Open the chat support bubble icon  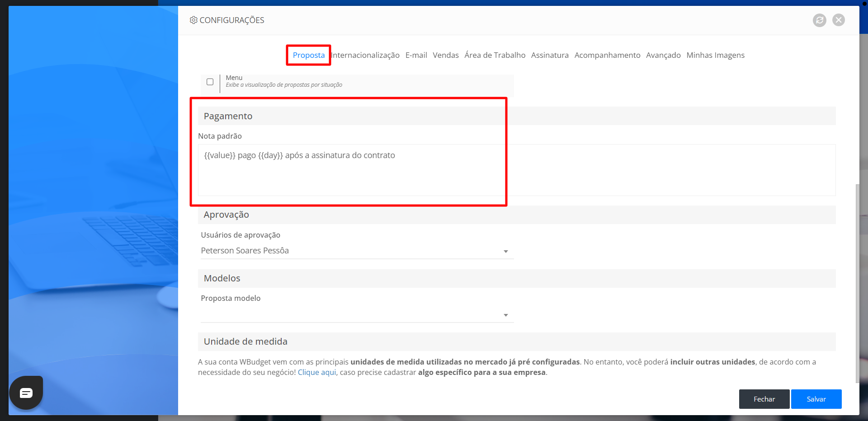click(x=26, y=393)
